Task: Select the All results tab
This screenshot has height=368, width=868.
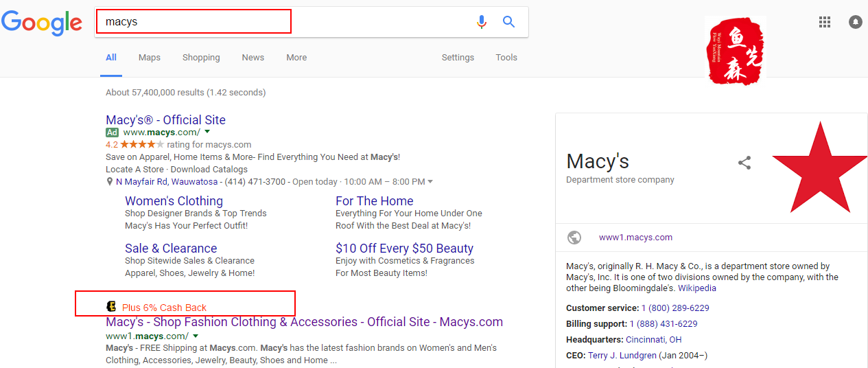Action: 111,58
